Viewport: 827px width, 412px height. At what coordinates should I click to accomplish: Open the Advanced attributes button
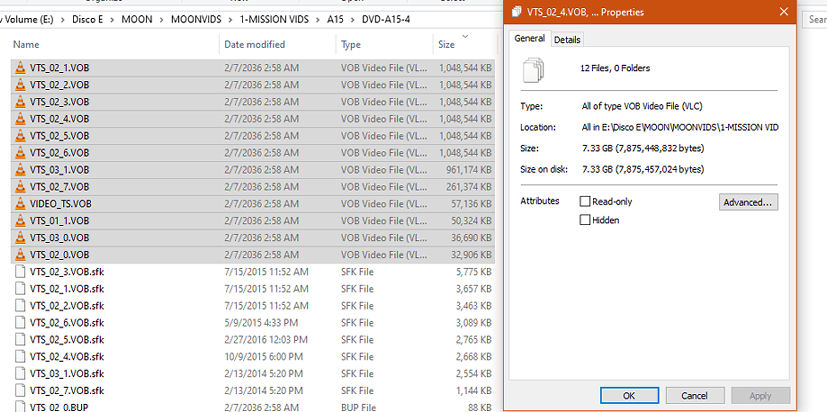point(748,202)
